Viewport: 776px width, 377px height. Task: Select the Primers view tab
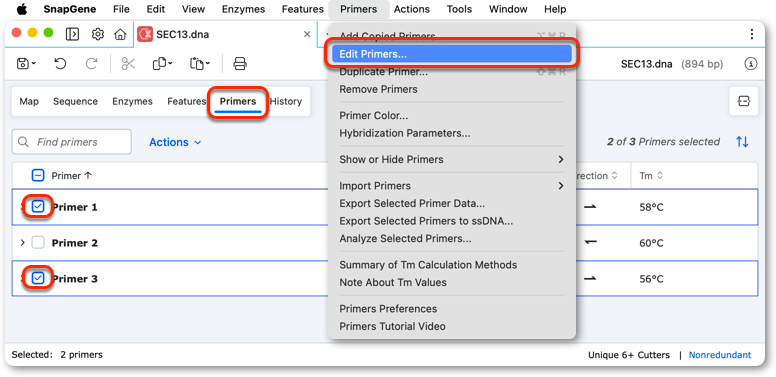coord(238,101)
